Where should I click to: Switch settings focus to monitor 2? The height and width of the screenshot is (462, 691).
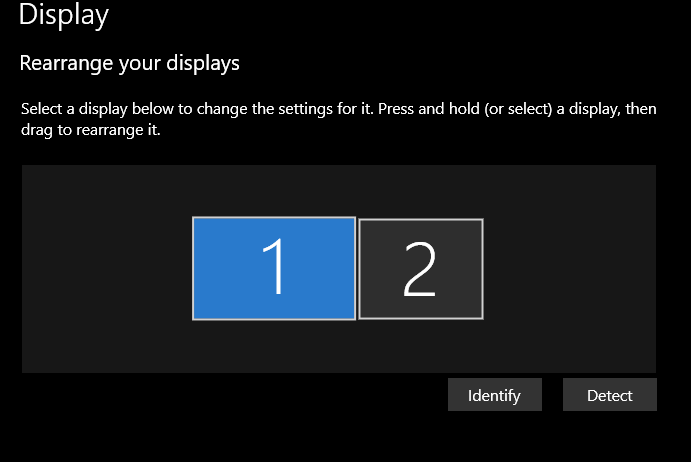420,269
